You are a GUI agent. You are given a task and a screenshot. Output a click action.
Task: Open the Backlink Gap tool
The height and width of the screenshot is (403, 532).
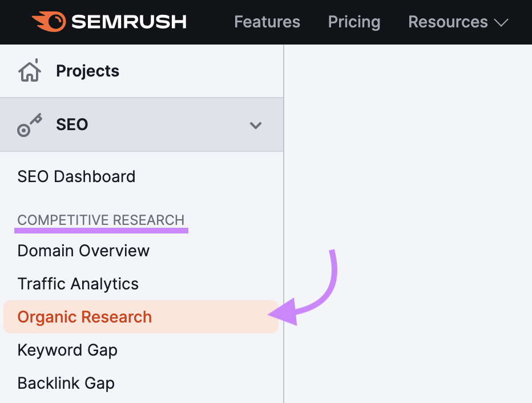coord(66,383)
